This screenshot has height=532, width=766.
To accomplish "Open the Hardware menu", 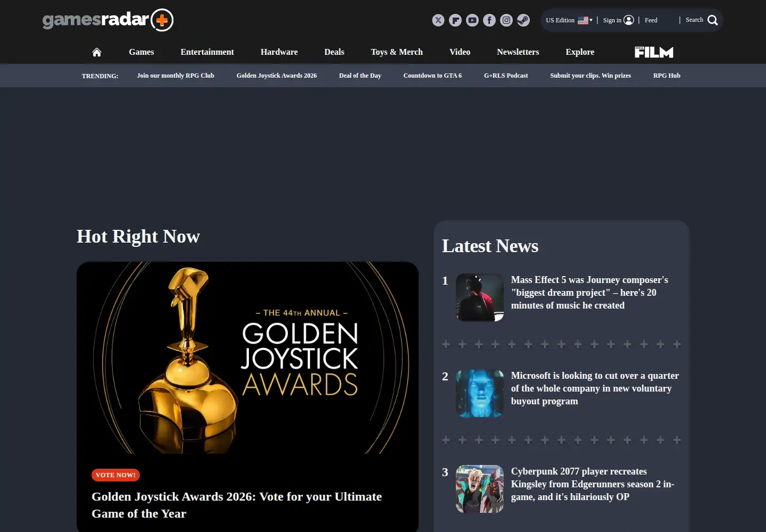I will pos(279,52).
